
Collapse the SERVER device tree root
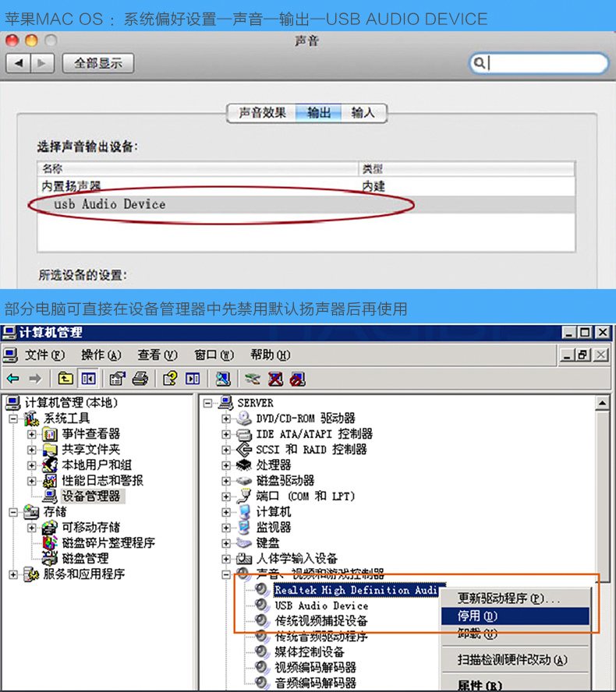[x=207, y=402]
